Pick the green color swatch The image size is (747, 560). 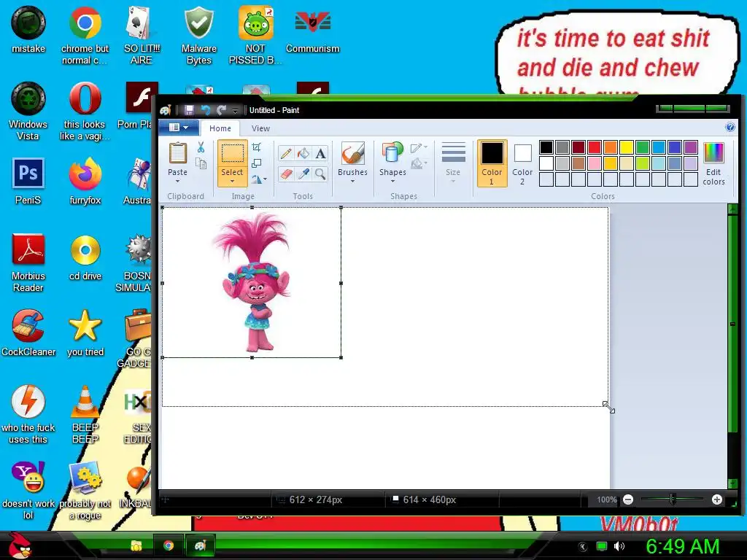click(x=643, y=147)
